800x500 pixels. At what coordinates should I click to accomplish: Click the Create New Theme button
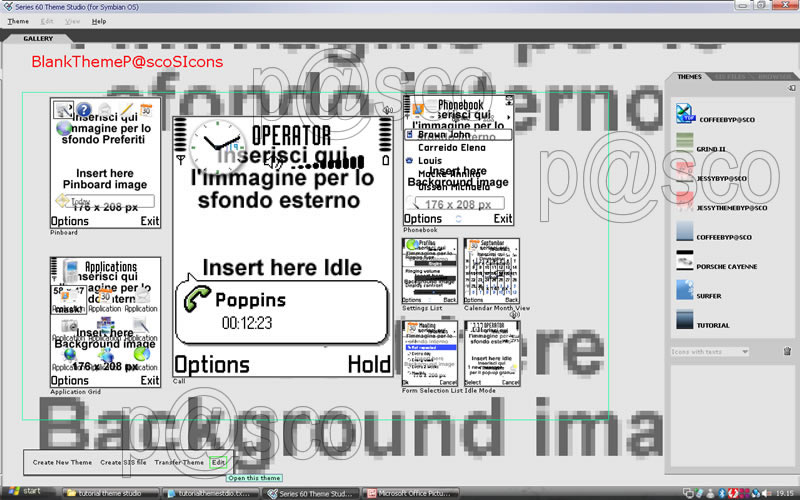pyautogui.click(x=62, y=462)
